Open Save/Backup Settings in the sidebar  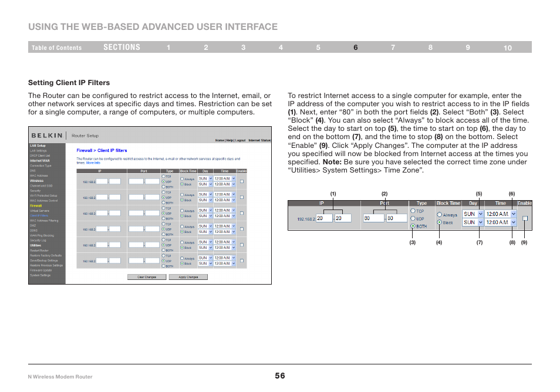point(44,261)
